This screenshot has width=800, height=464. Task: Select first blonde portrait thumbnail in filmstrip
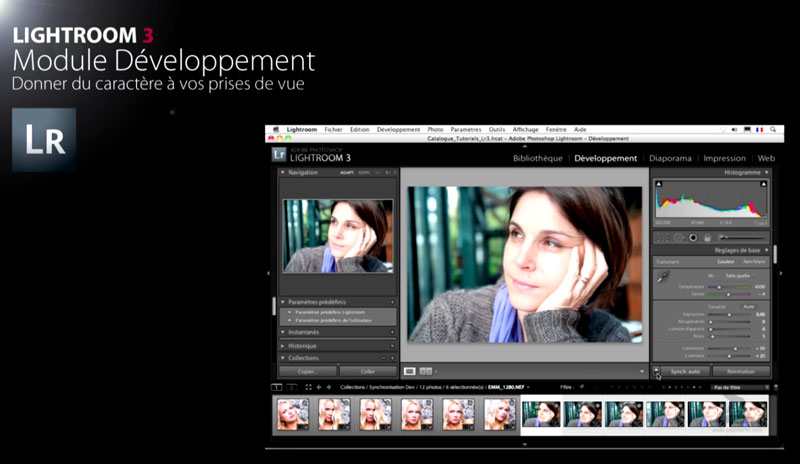point(293,414)
